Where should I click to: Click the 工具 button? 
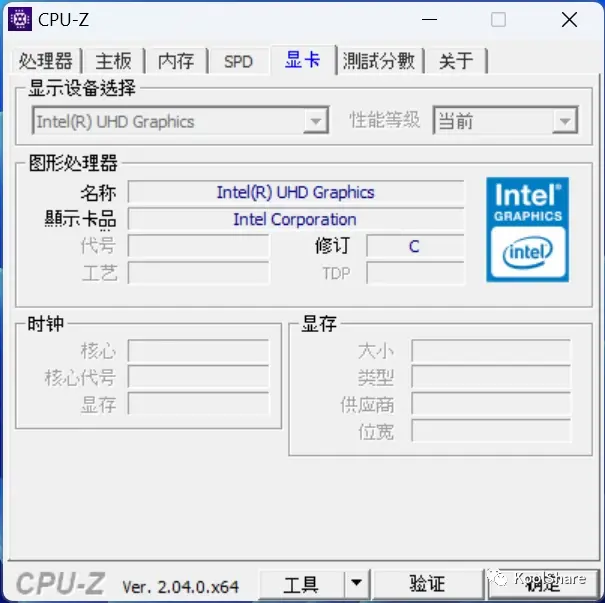coord(301,583)
